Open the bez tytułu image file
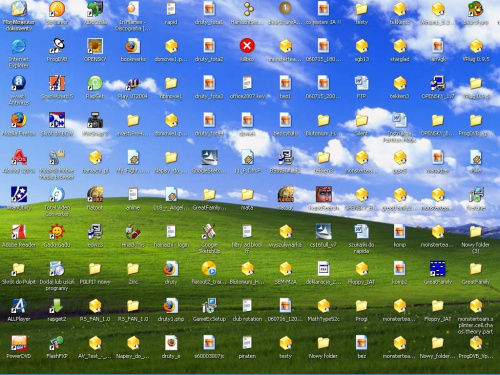This screenshot has height=375, width=500. click(285, 120)
